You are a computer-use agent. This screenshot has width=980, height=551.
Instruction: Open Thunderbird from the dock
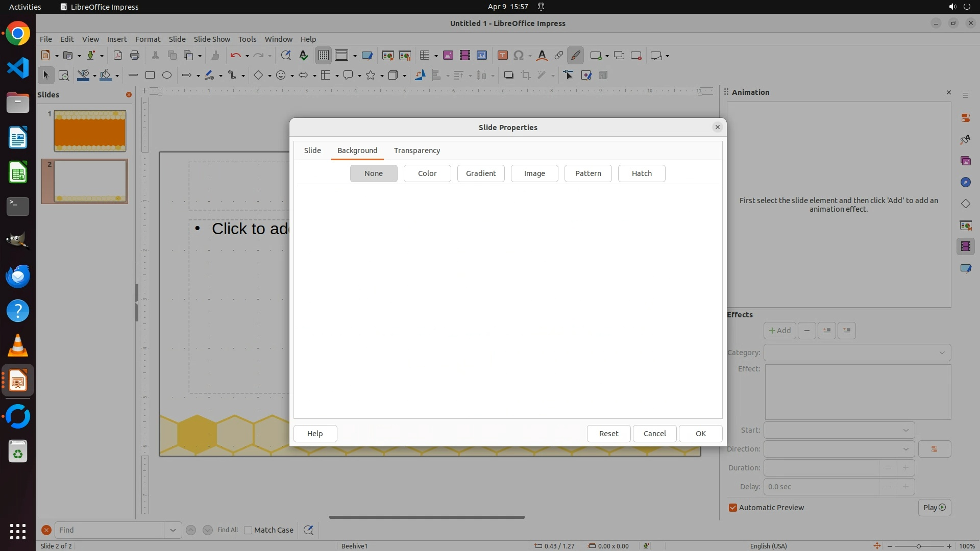[18, 276]
